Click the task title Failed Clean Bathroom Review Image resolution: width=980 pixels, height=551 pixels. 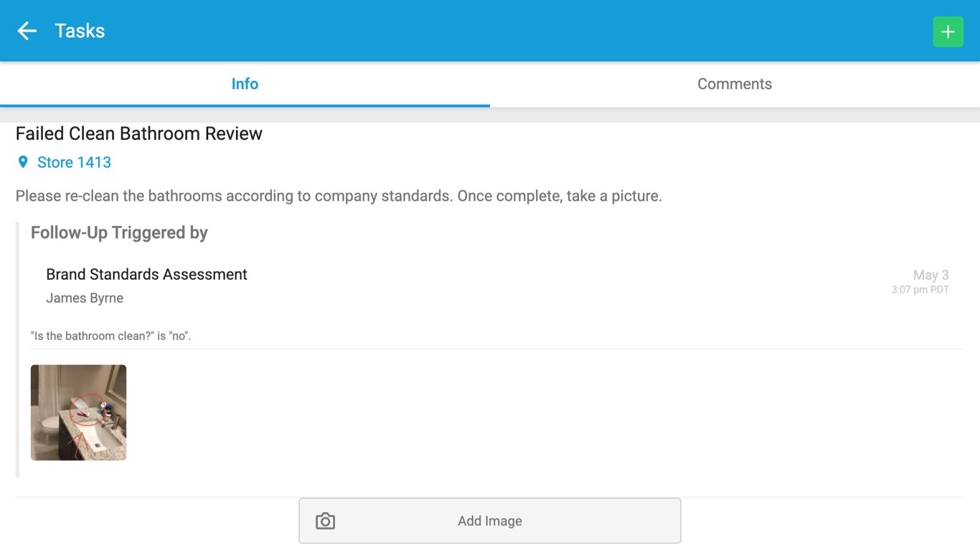(x=138, y=133)
